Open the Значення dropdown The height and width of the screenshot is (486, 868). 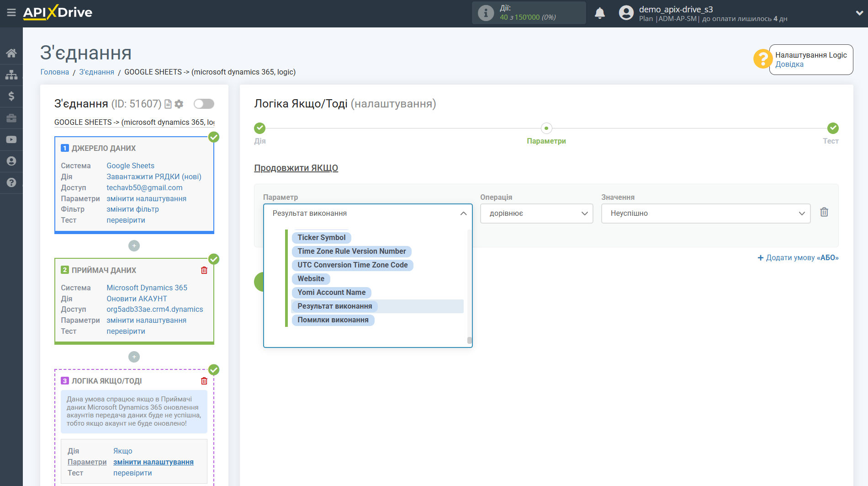coord(706,214)
